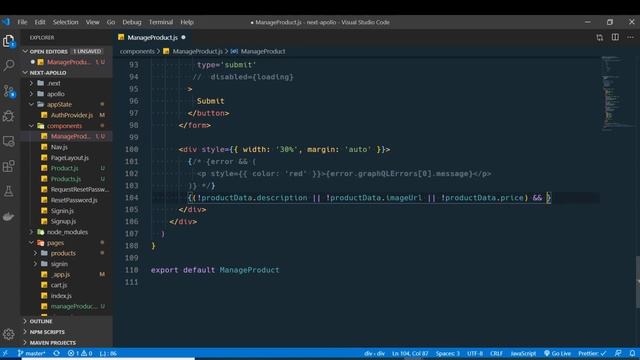
Task: Open Signin.js file
Action: [x=62, y=211]
